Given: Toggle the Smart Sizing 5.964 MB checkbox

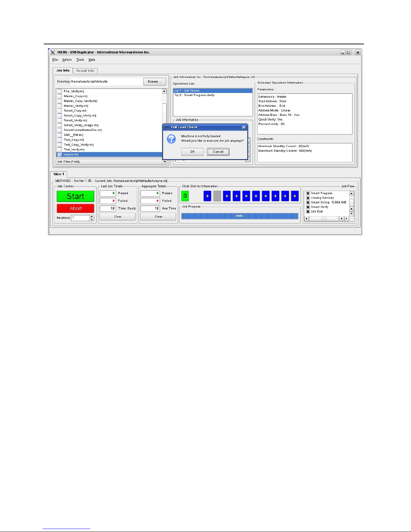Looking at the screenshot, I should [x=308, y=202].
